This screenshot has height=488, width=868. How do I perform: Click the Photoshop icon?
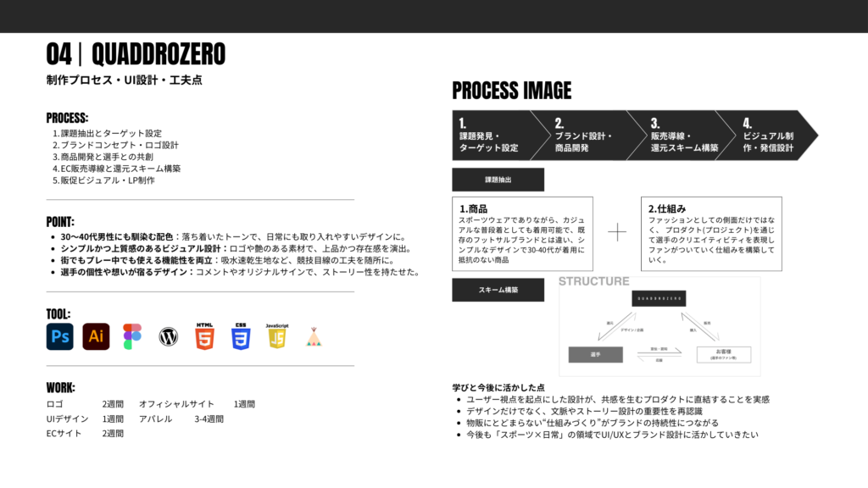[60, 336]
